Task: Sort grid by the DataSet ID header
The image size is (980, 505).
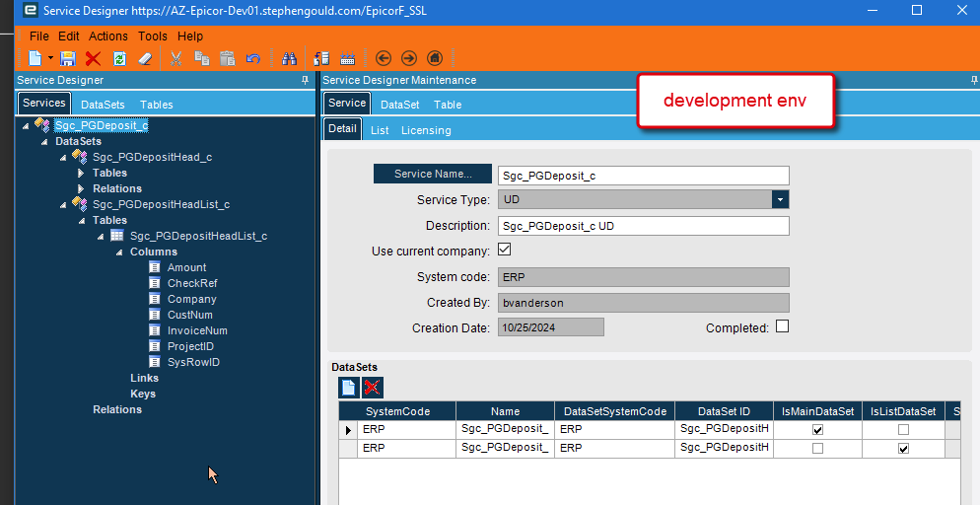Action: pos(724,411)
